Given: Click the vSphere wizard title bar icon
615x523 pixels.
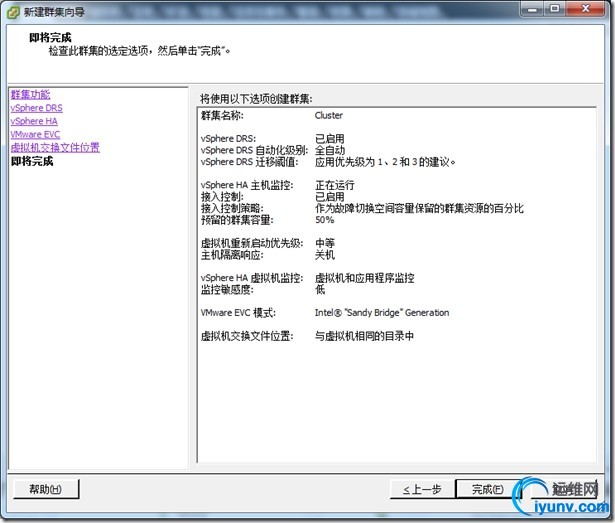Looking at the screenshot, I should click(x=13, y=12).
